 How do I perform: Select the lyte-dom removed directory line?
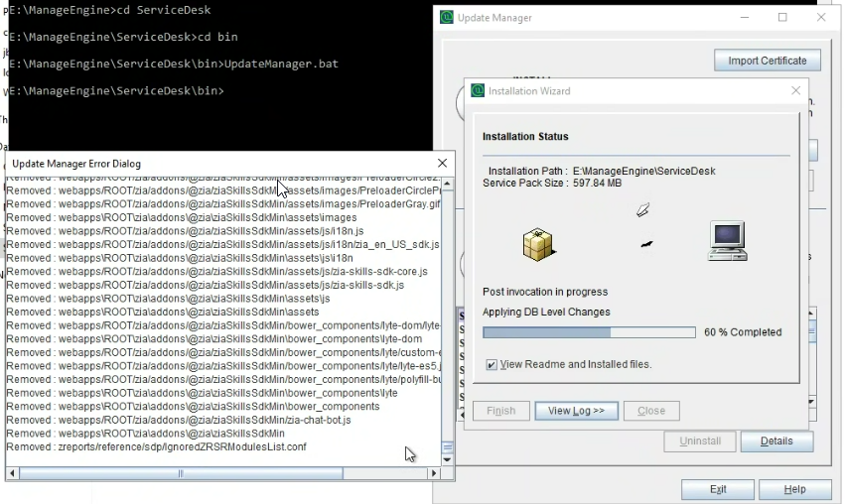click(213, 338)
